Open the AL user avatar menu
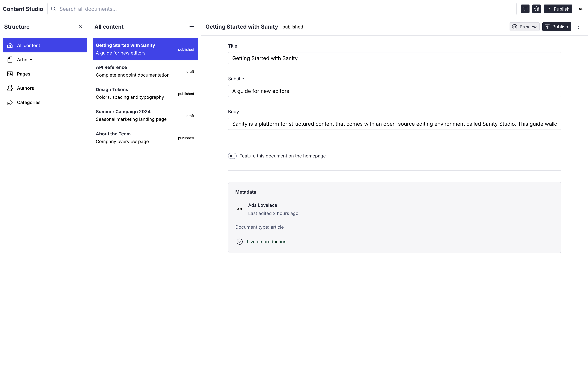Image resolution: width=588 pixels, height=367 pixels. [581, 9]
